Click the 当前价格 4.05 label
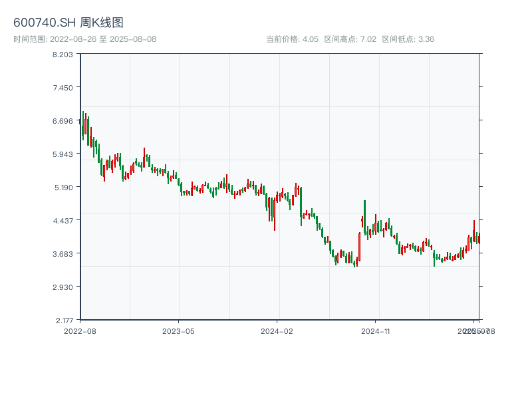The height and width of the screenshot is (399, 532). (292, 39)
